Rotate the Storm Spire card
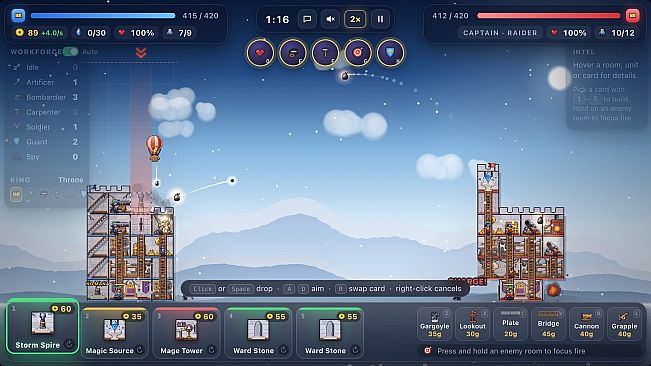This screenshot has width=651, height=366. (69, 344)
